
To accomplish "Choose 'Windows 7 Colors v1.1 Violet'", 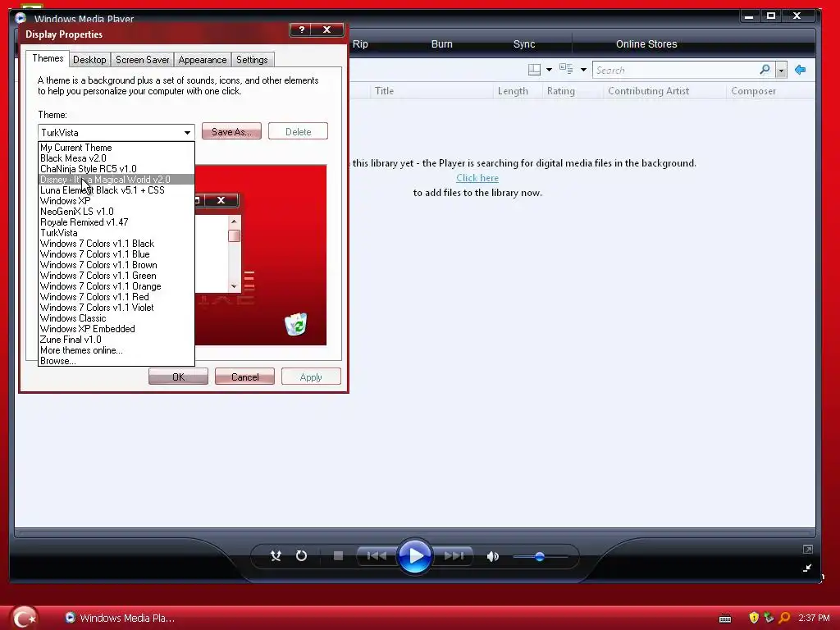I will click(x=116, y=308).
